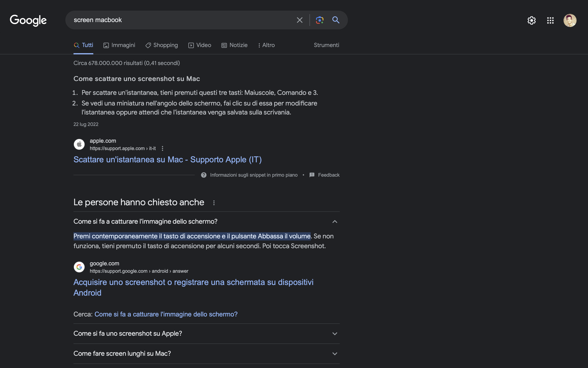Click the Apple favicon beside apple.com
Viewport: 588px width, 368px height.
coord(79,144)
